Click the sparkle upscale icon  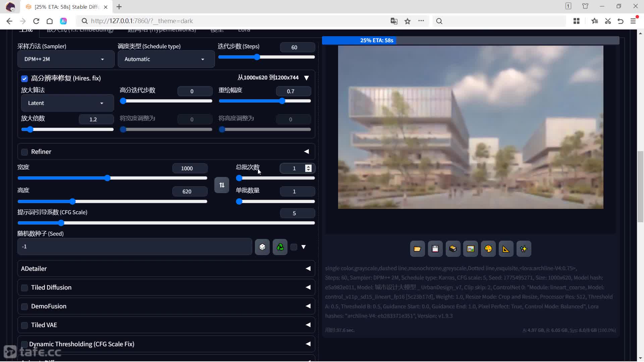524,249
